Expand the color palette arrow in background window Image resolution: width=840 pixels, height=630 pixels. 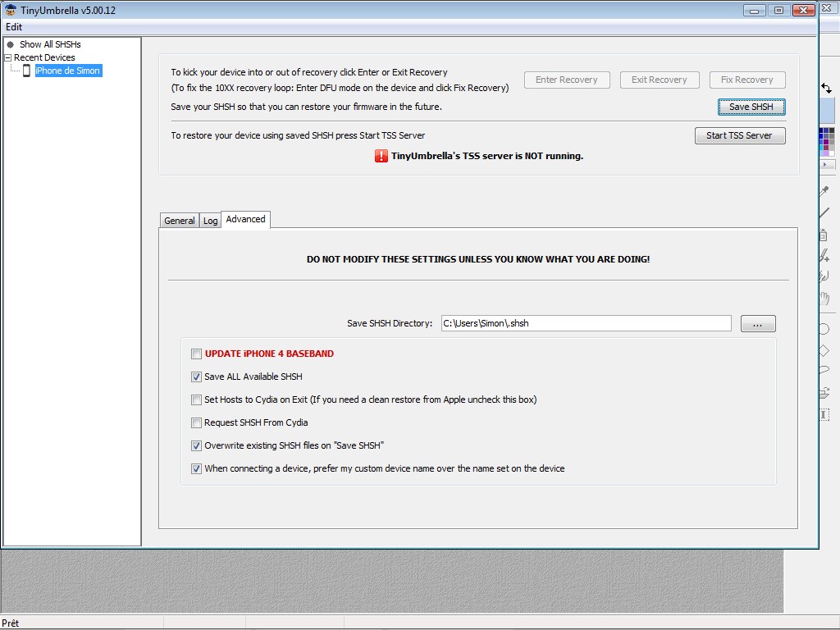(825, 164)
